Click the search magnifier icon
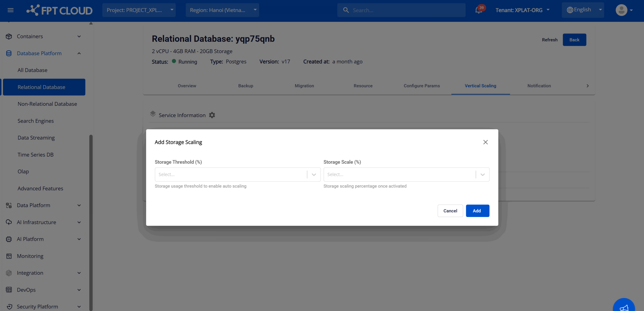 click(346, 10)
